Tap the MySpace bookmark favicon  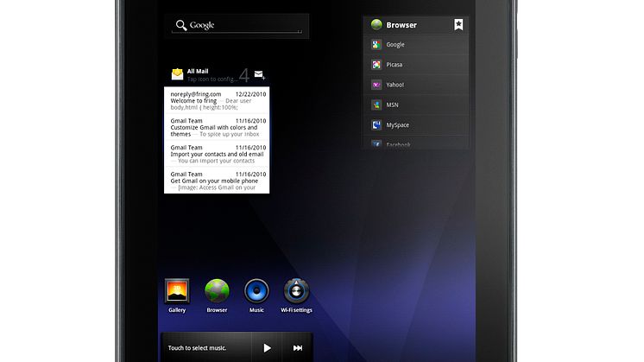tap(376, 125)
